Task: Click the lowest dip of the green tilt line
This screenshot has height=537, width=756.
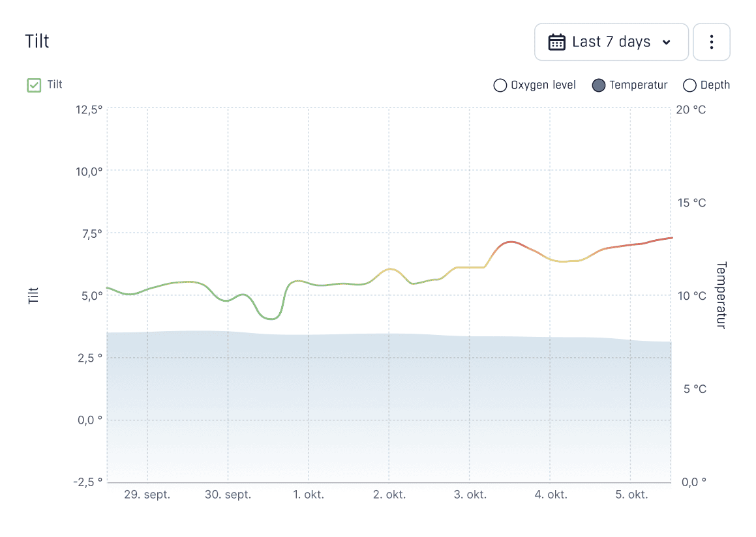Action: click(x=271, y=319)
